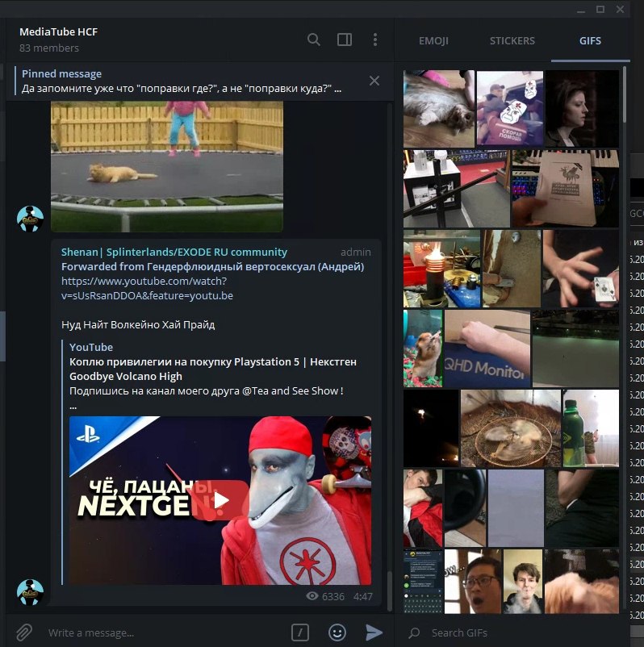The height and width of the screenshot is (647, 644).
Task: Open the youtube.com/watch link in the message
Action: 147,289
